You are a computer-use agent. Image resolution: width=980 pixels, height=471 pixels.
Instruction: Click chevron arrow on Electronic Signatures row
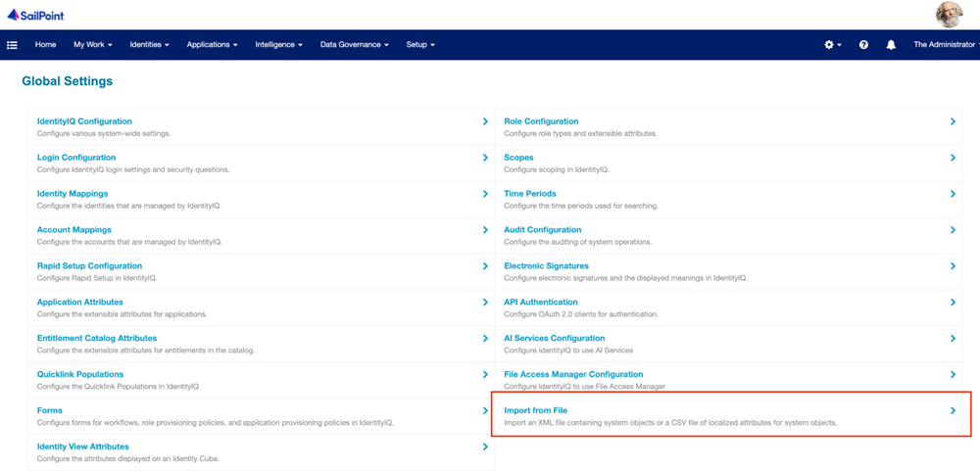click(x=954, y=266)
